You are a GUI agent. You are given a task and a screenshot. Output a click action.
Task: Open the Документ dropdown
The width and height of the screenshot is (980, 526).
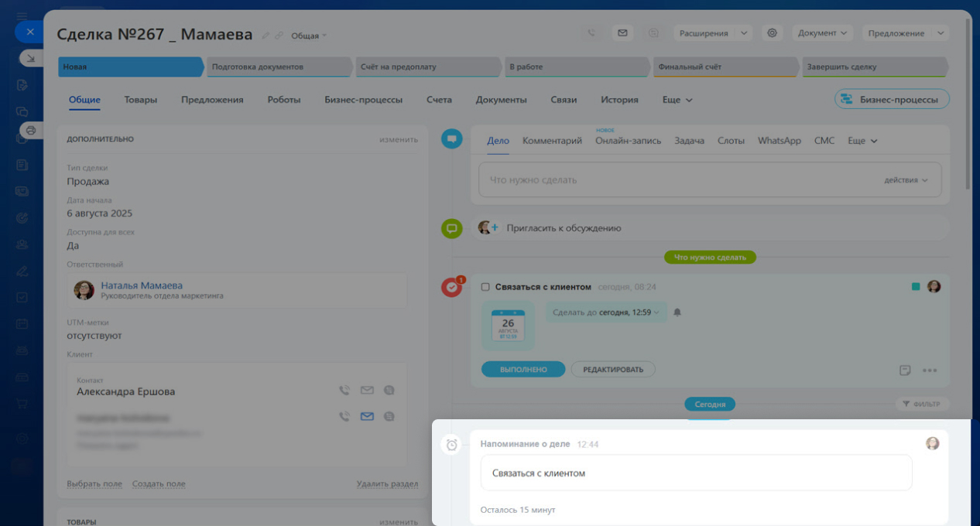point(822,33)
